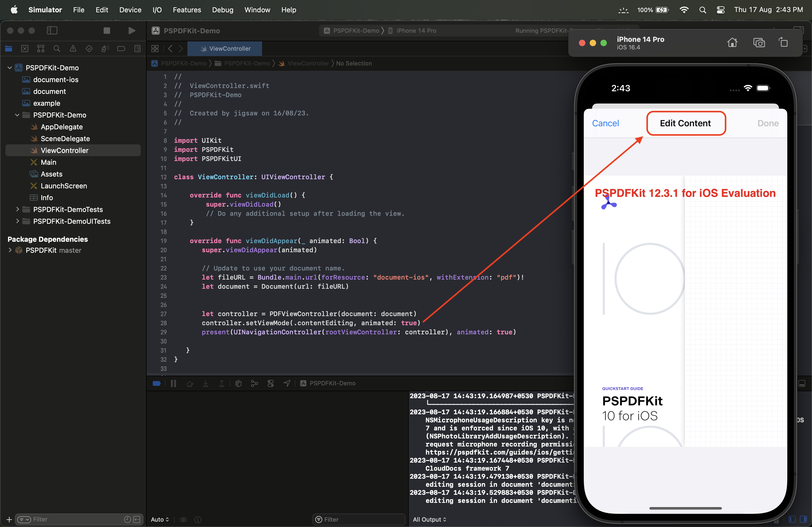Activate Simulate Location icon in debug bar
This screenshot has width=812, height=527.
pyautogui.click(x=287, y=383)
